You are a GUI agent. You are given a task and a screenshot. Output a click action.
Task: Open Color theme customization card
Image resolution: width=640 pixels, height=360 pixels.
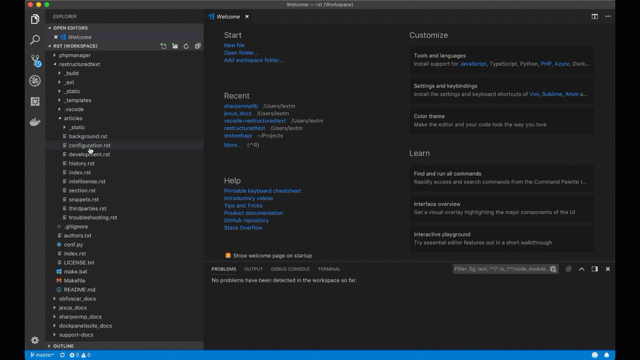(x=502, y=120)
